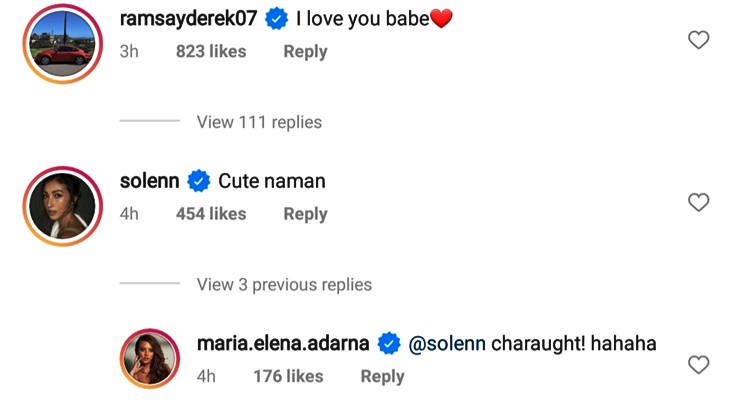Reply to ramsayderek07's comment
The height and width of the screenshot is (415, 750).
[x=305, y=51]
